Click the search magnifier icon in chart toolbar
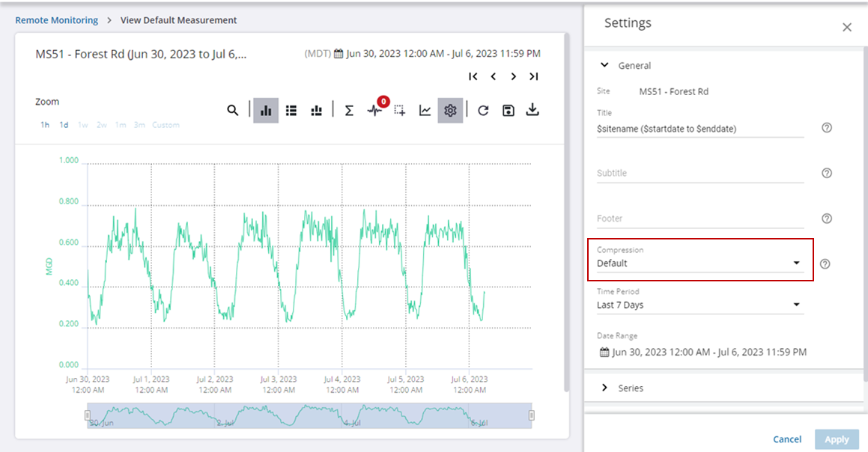Image resolution: width=868 pixels, height=452 pixels. [x=233, y=111]
